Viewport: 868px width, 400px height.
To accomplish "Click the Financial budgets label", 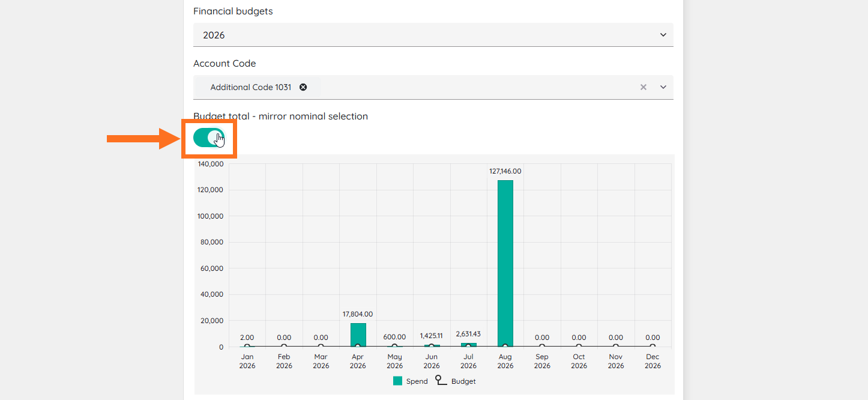I will pos(233,11).
